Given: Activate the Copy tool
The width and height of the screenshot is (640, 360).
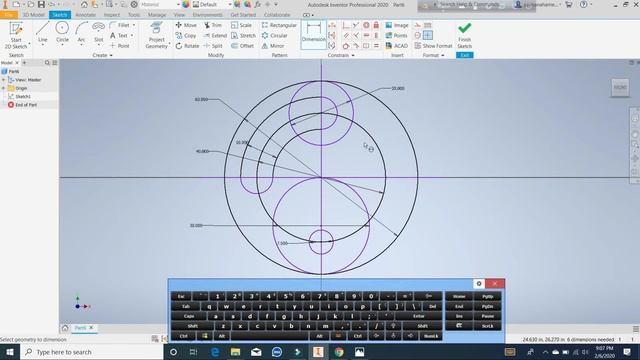Looking at the screenshot, I should pos(186,36).
